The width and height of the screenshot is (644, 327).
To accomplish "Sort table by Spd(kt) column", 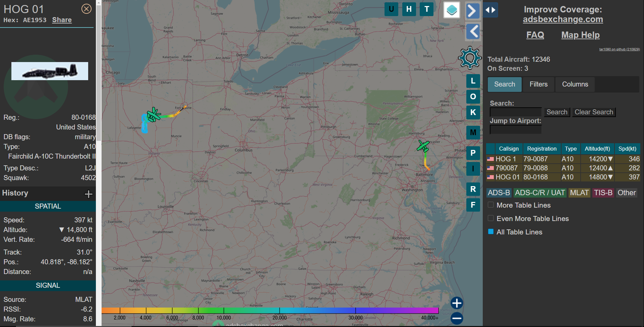I will (x=627, y=149).
